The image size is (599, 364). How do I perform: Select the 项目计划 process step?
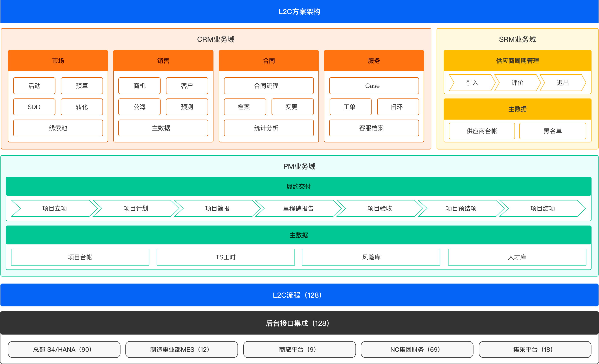click(136, 208)
